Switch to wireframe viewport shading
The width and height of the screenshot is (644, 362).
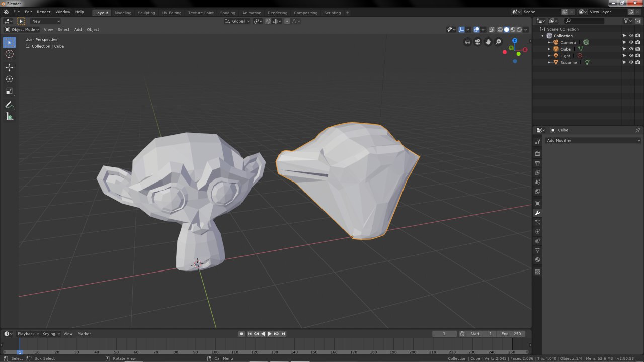(x=500, y=29)
